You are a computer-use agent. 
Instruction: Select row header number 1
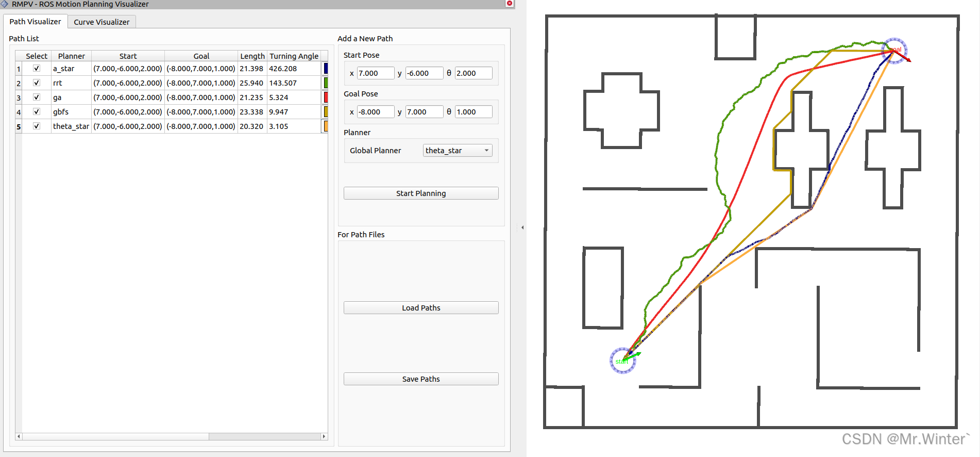[19, 69]
